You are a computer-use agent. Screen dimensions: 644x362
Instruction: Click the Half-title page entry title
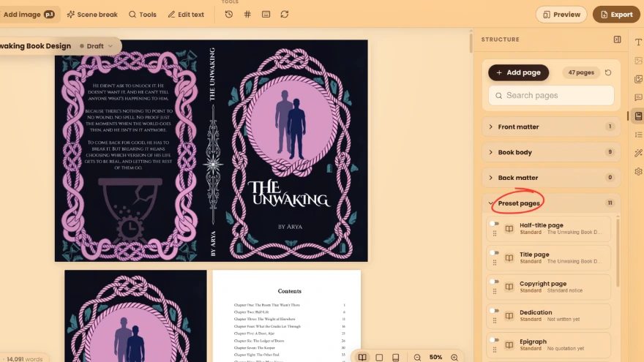[x=542, y=225]
